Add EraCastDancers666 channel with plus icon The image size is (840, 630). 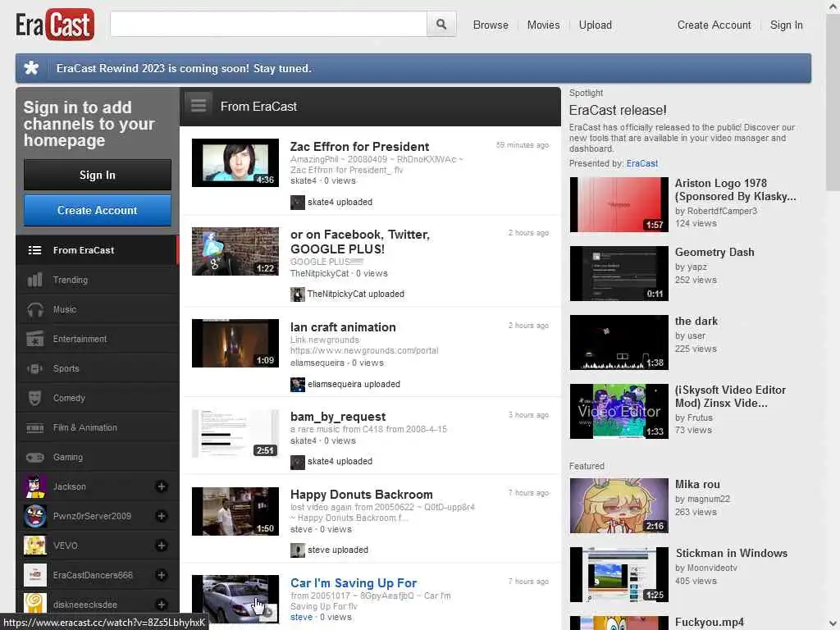[162, 575]
